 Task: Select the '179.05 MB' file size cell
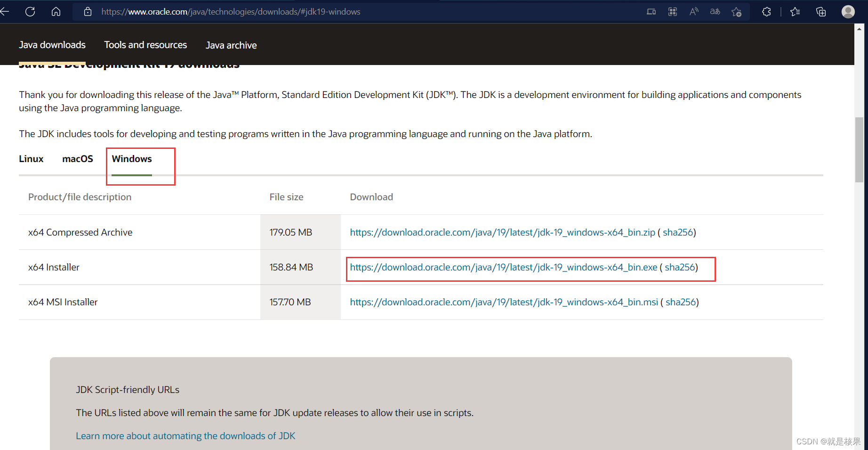(300, 232)
